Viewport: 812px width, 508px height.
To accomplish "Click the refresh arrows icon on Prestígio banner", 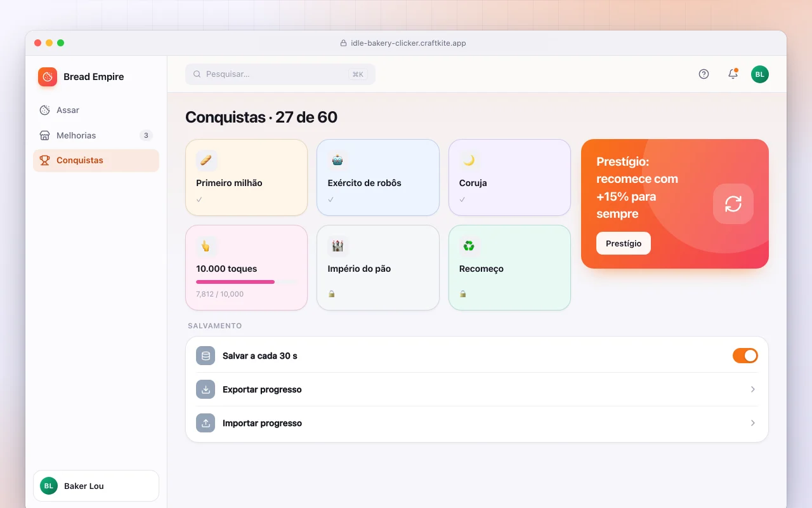I will pyautogui.click(x=733, y=204).
